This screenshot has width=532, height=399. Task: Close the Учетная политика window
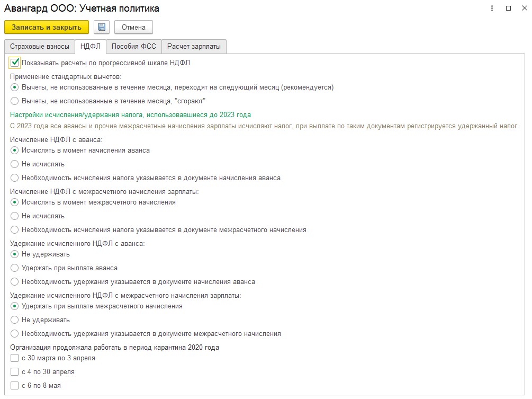click(x=524, y=8)
